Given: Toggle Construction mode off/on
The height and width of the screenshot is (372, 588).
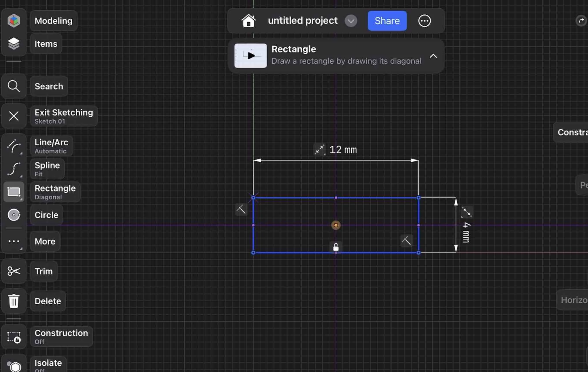Looking at the screenshot, I should point(14,337).
